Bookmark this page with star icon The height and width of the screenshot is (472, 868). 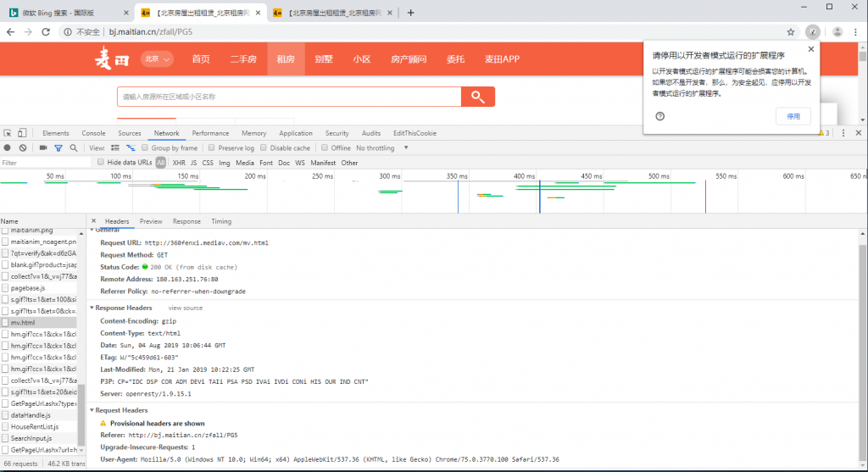[791, 31]
